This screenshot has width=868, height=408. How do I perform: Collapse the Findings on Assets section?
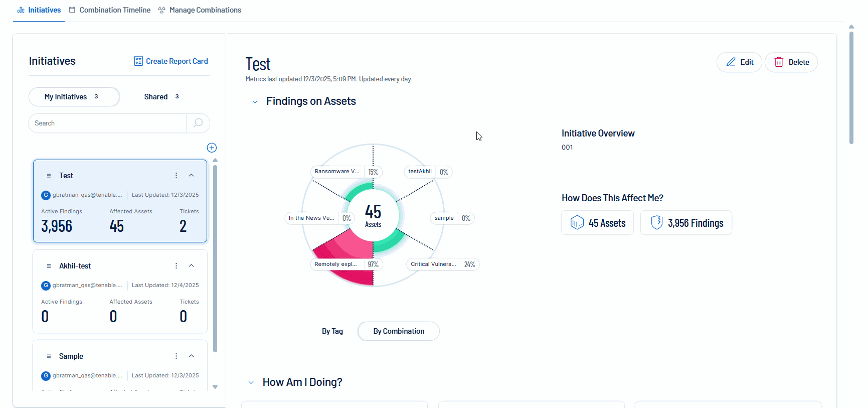(x=255, y=102)
